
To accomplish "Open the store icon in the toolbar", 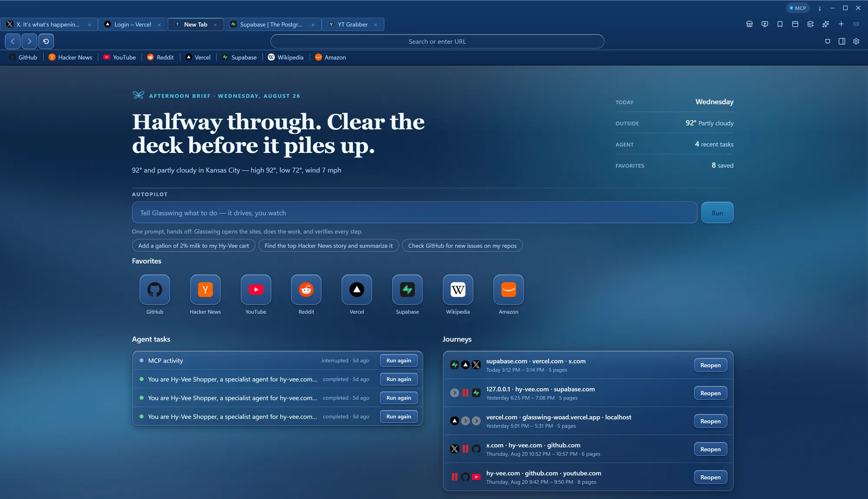I will click(750, 24).
